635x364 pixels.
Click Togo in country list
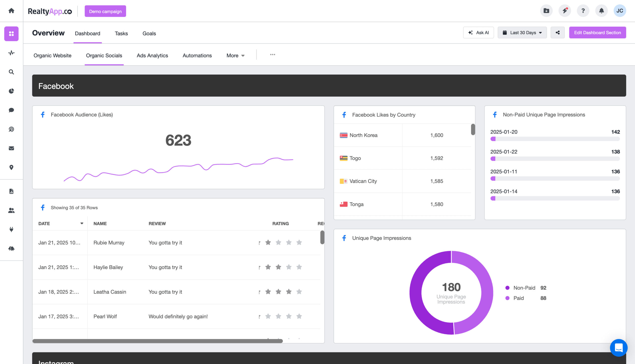coord(355,158)
